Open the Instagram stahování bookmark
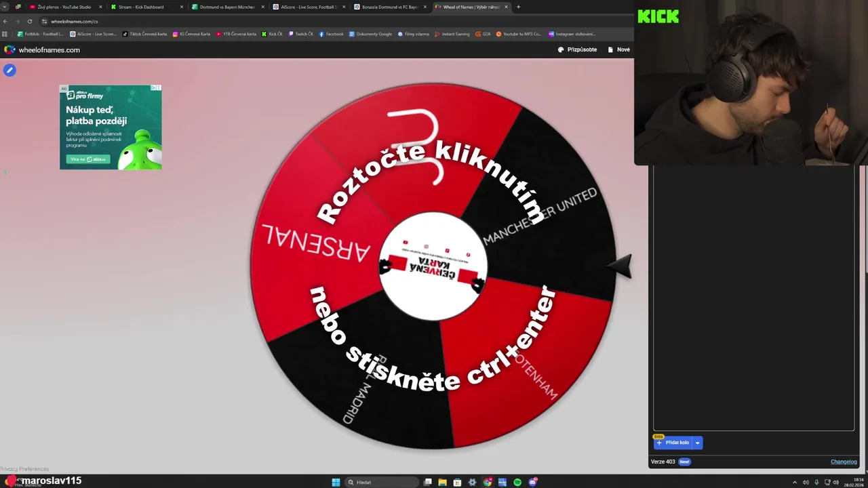The image size is (868, 488). point(572,34)
